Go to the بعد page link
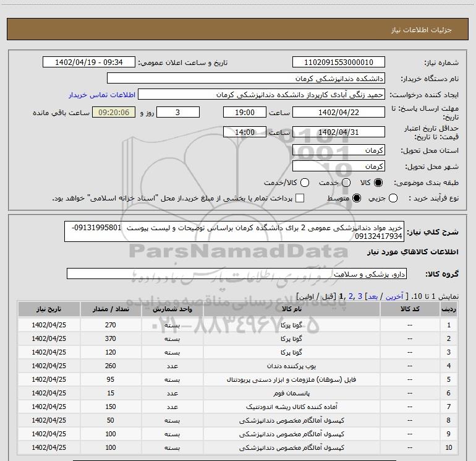476x461 pixels. (x=373, y=296)
